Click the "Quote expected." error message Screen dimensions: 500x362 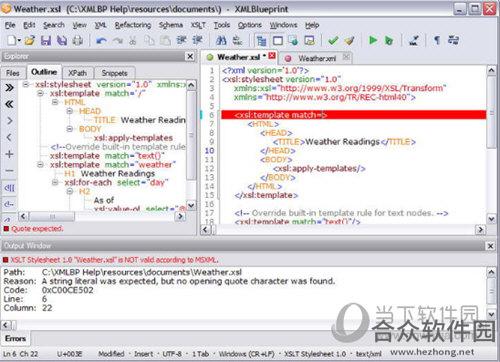coord(37,229)
